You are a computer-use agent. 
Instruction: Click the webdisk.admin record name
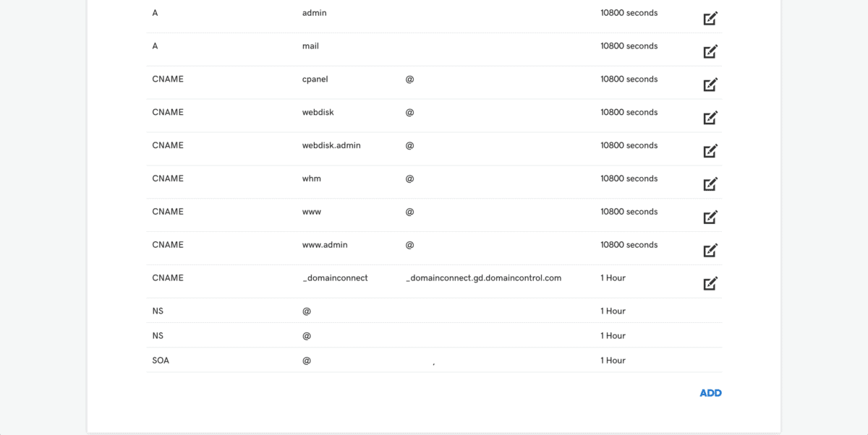(x=331, y=145)
